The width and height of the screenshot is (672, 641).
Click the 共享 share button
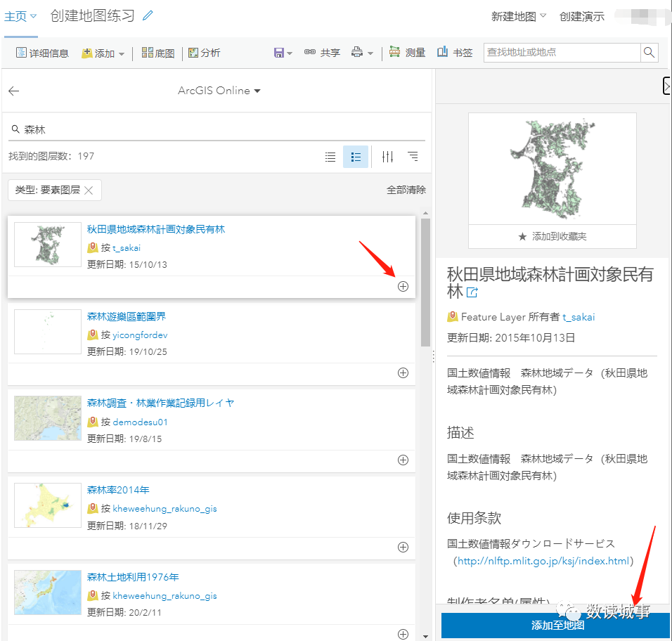pos(322,52)
